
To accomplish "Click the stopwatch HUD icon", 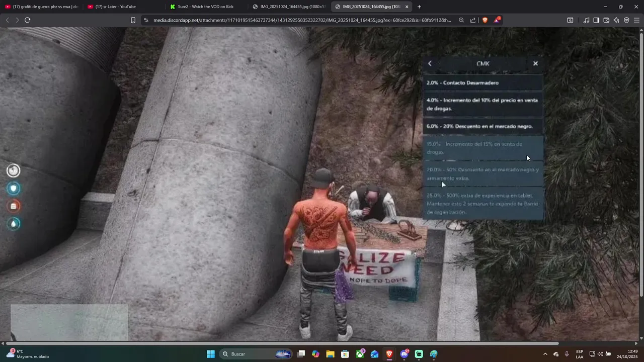I will 14,170.
